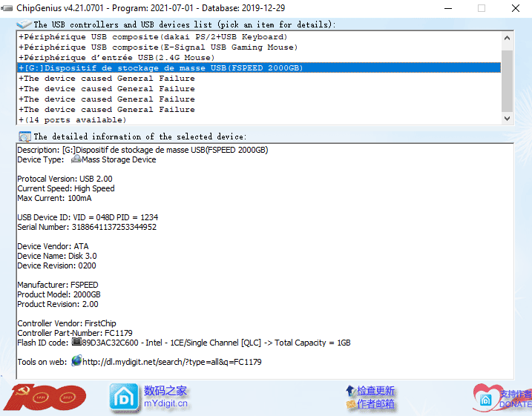The height and width of the screenshot is (416, 532).
Task: Click the 作者邮箱 author email link
Action: [x=375, y=404]
